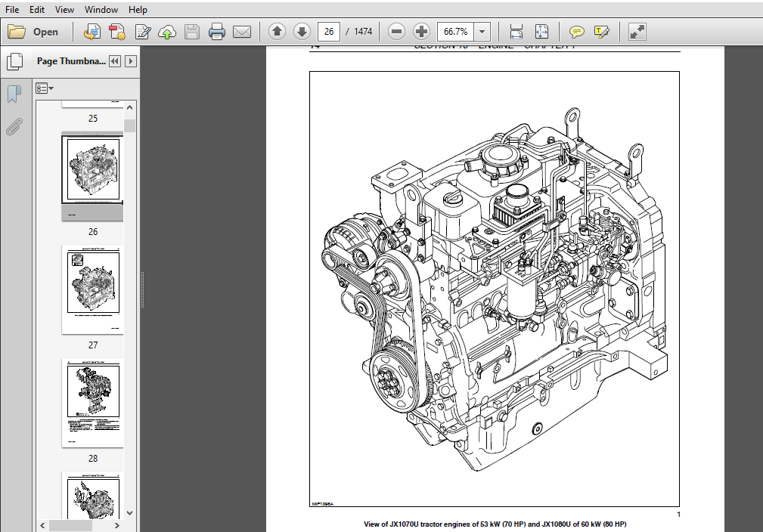Click the page label 25 in thumbnails
This screenshot has width=763, height=532.
click(x=93, y=119)
